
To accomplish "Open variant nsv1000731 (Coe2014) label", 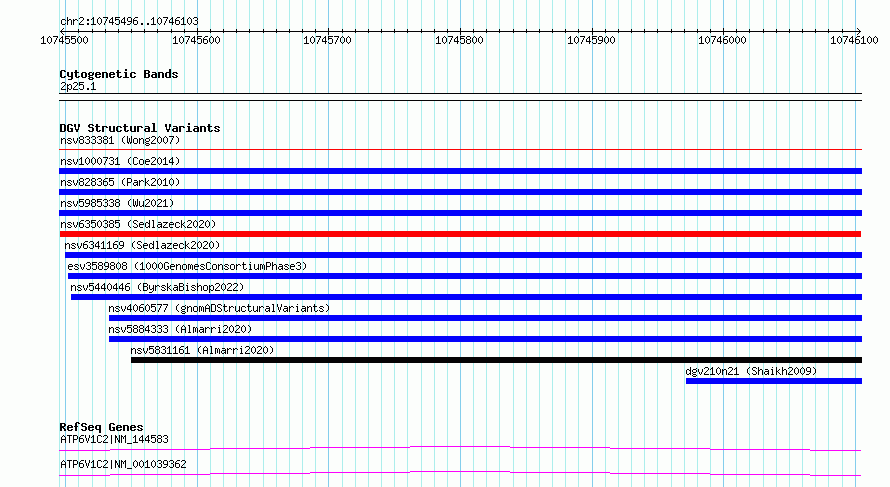I will tap(120, 161).
